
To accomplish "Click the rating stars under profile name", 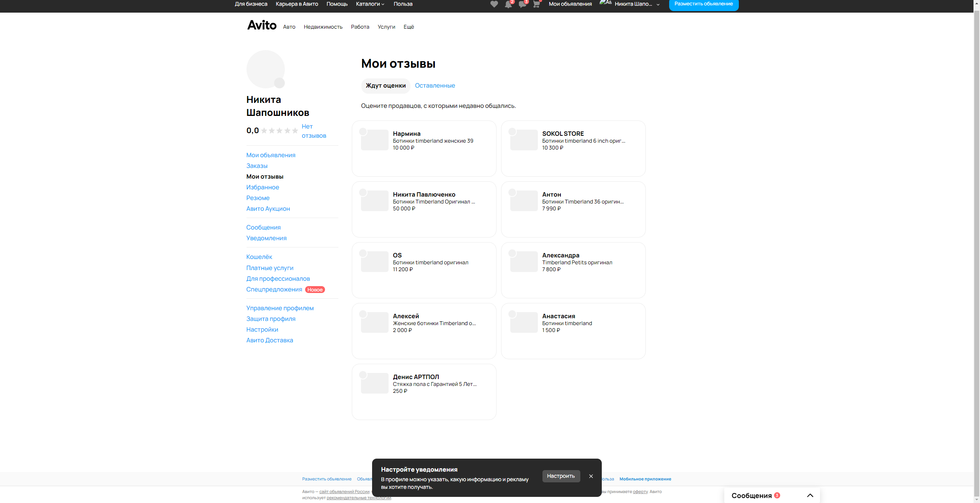I will [x=279, y=131].
